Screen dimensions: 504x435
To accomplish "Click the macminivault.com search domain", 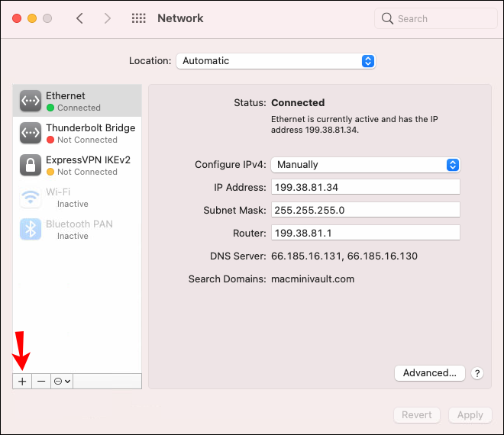I will coord(313,279).
